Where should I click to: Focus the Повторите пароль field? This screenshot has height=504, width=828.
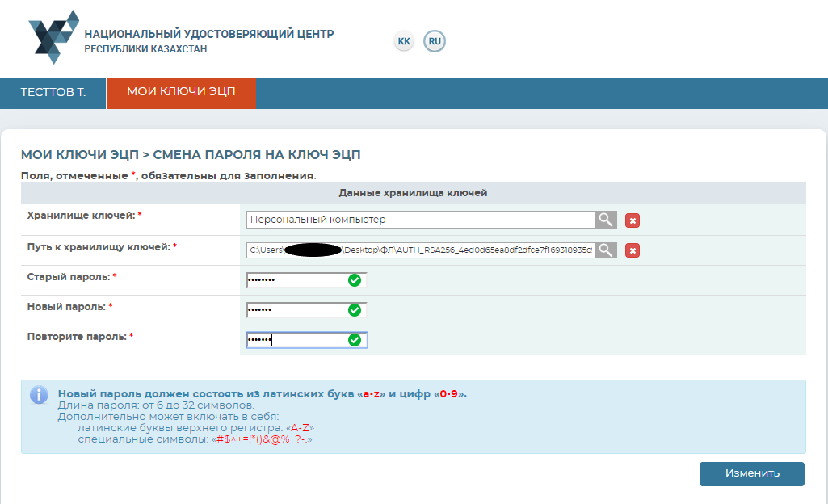295,340
